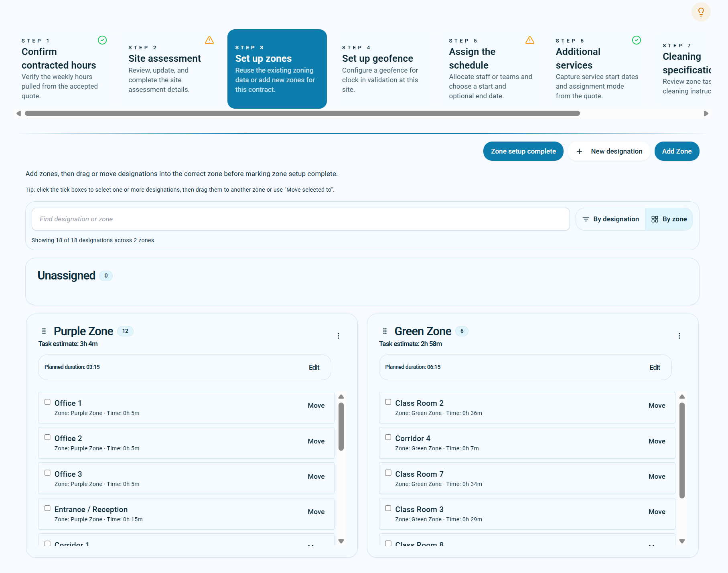The width and height of the screenshot is (728, 573).
Task: Select Step 3 Set up zones
Action: click(x=277, y=69)
